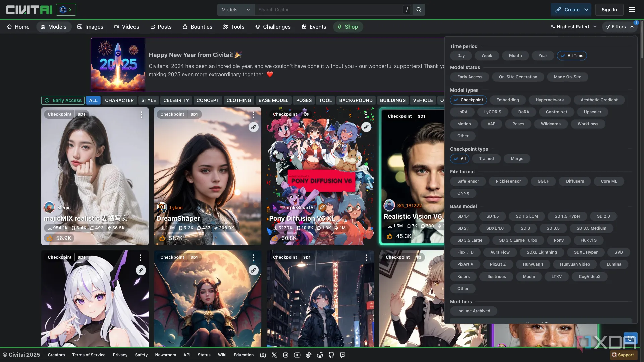
Task: Open the three-dot menu on Pony Diffusion card
Action: click(366, 115)
